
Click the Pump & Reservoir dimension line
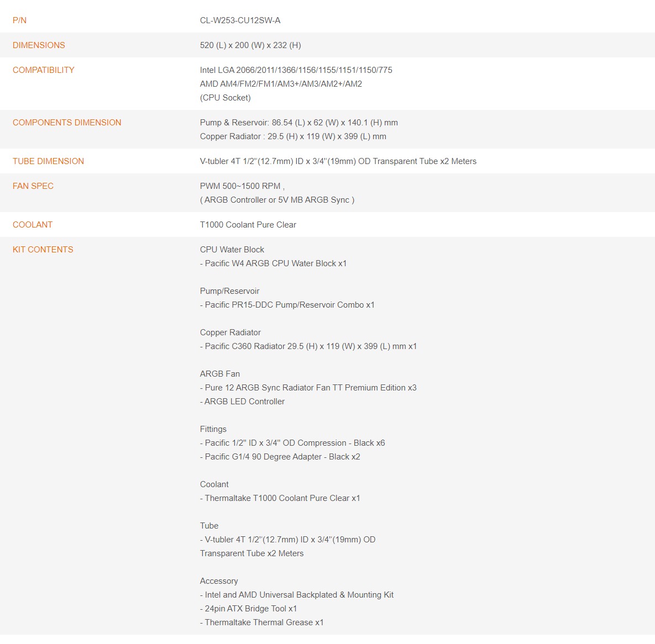tap(298, 123)
